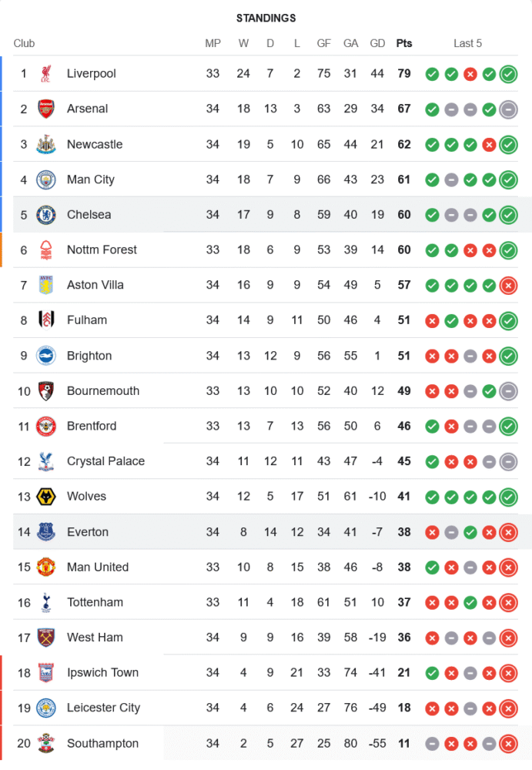Click Liverpool's most recent win result icon
This screenshot has width=532, height=770.
point(507,74)
